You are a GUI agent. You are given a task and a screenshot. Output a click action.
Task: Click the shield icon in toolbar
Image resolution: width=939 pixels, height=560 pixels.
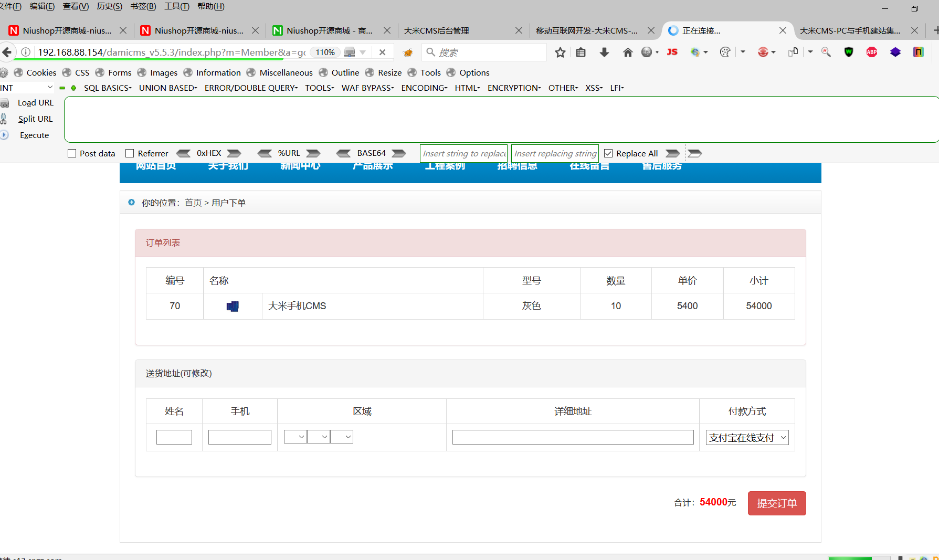click(849, 52)
